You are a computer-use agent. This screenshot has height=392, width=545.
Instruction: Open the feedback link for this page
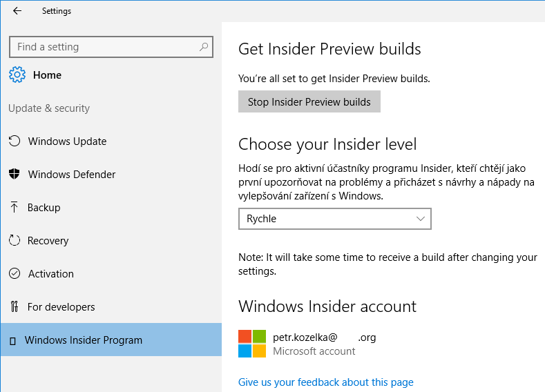click(x=325, y=382)
